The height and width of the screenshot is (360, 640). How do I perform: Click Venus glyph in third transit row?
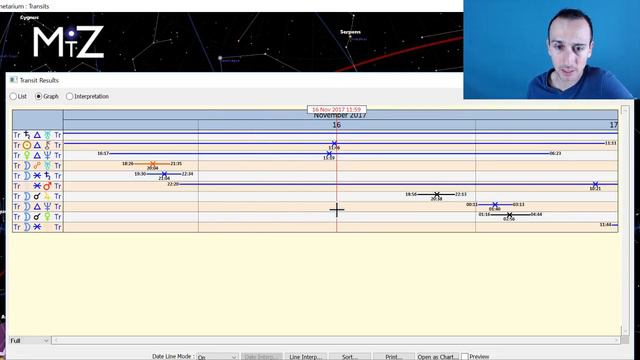pyautogui.click(x=27, y=155)
